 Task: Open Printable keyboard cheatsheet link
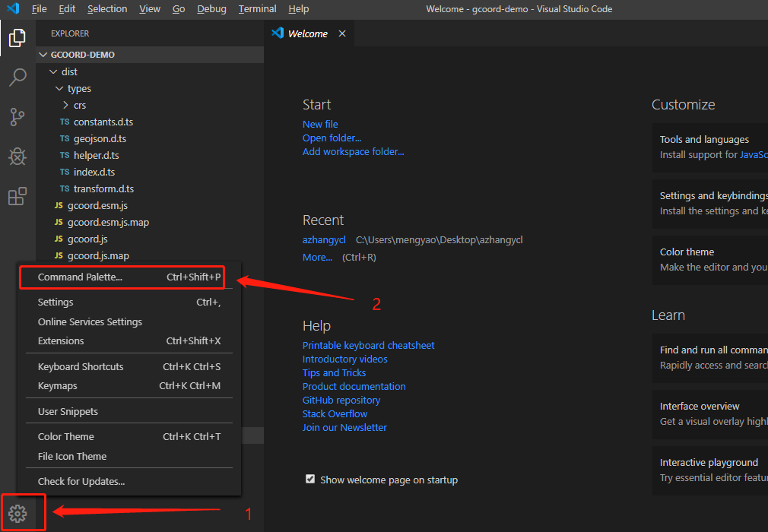coord(368,345)
